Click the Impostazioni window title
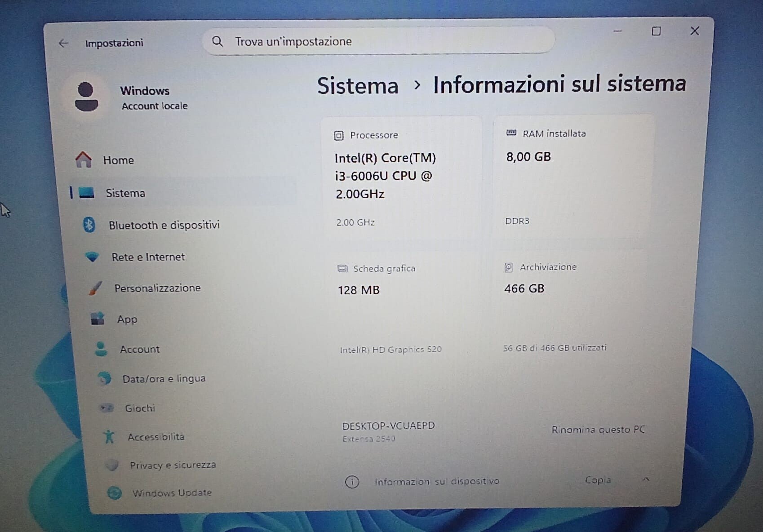 (114, 43)
